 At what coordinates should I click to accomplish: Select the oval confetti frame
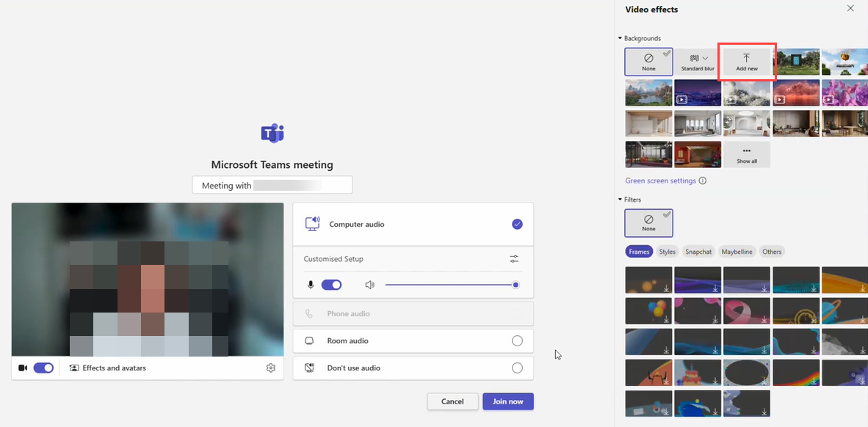click(x=747, y=373)
